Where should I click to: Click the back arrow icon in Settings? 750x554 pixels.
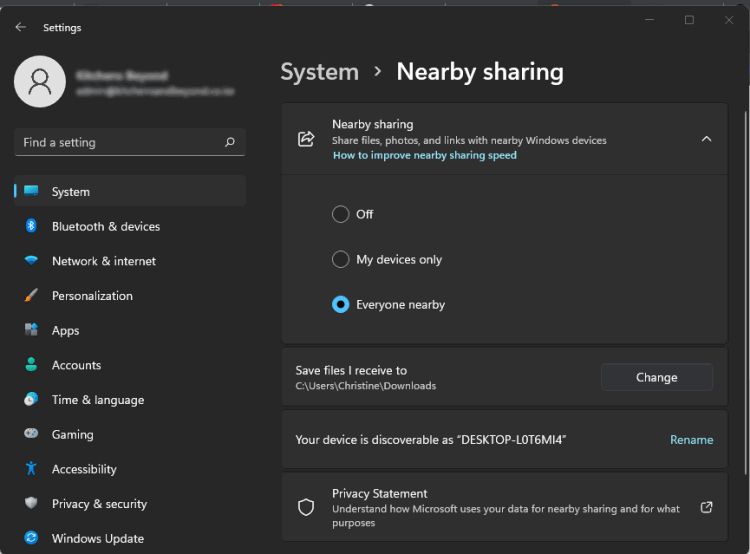(x=21, y=27)
